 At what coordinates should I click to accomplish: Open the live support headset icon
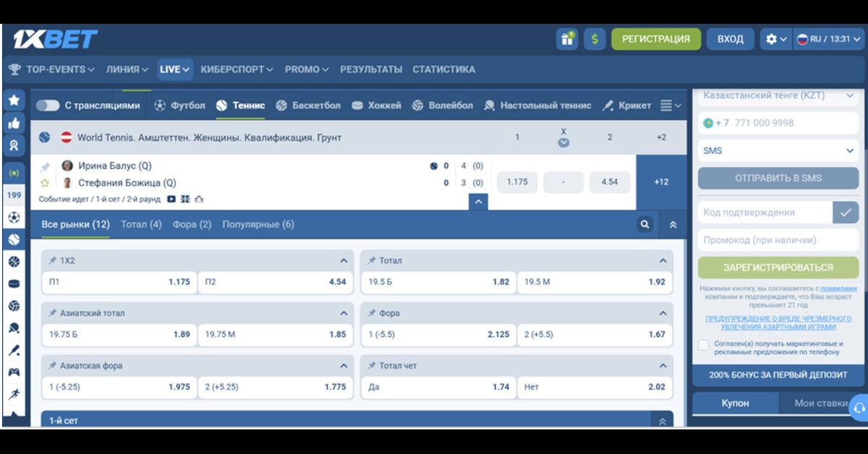859,407
